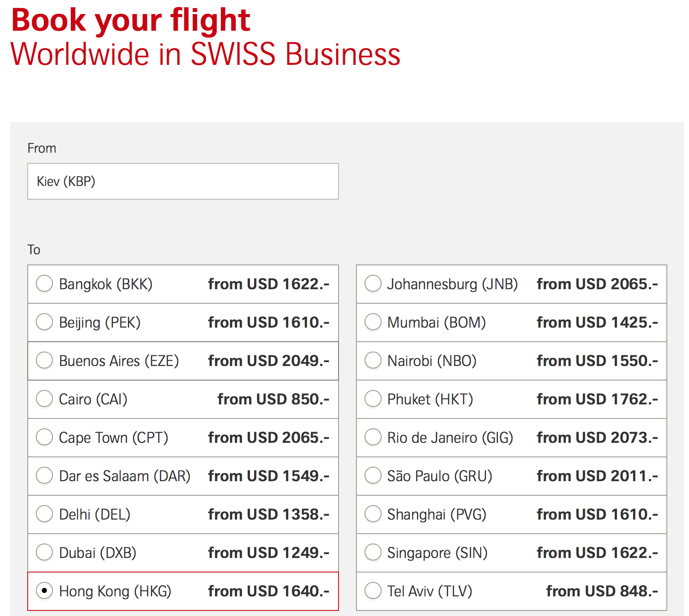Select Buenos Aires (EZE) destination option
Screen dimensions: 689x616
pyautogui.click(x=44, y=360)
